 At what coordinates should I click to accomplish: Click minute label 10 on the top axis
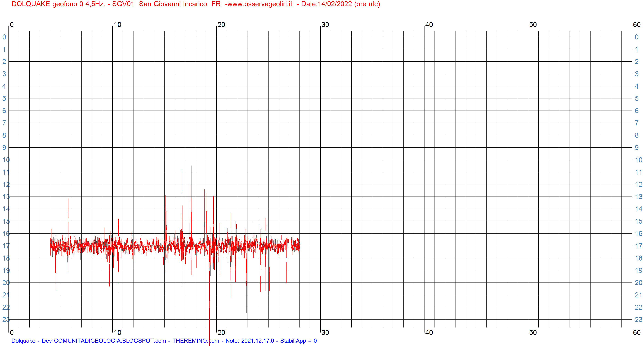coord(118,25)
